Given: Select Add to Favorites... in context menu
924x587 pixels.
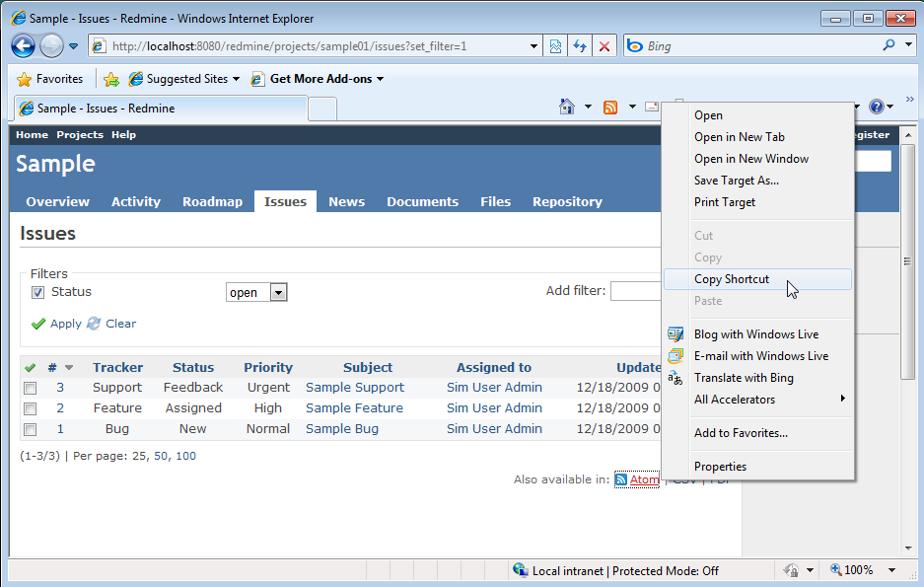Looking at the screenshot, I should (x=757, y=433).
